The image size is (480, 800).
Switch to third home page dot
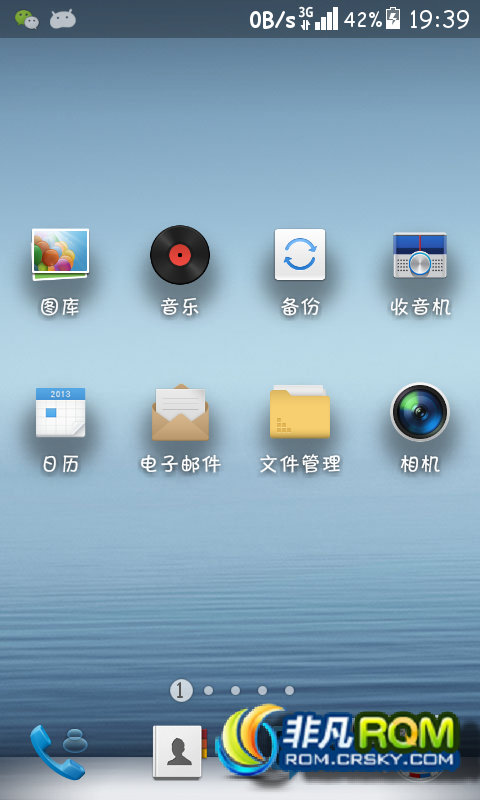pyautogui.click(x=235, y=690)
